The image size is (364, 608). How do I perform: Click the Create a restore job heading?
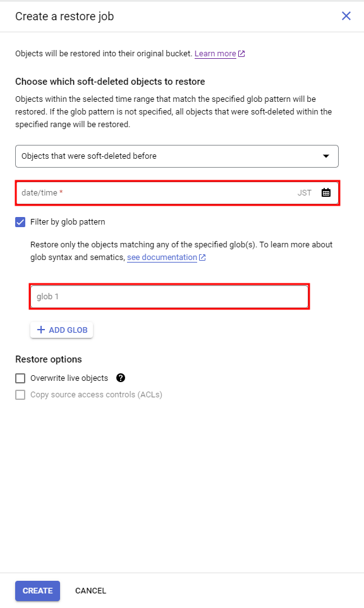coord(64,16)
